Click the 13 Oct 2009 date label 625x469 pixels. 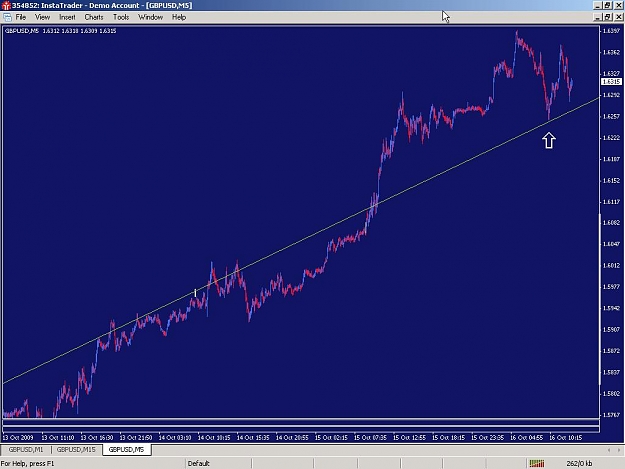tap(18, 438)
